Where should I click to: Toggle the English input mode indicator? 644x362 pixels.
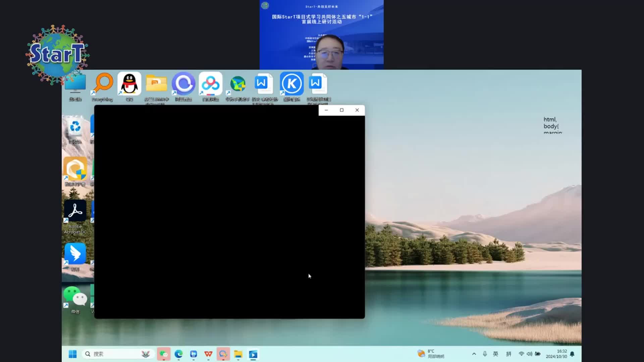[x=495, y=354]
